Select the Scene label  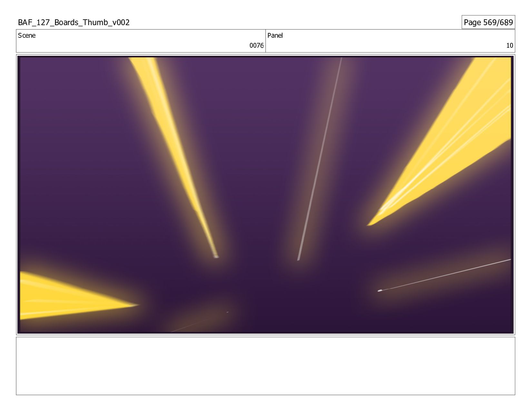(x=27, y=35)
